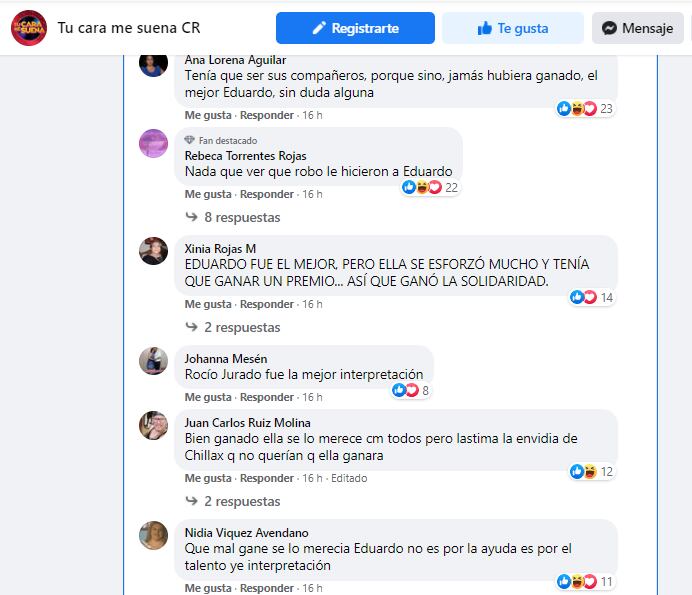This screenshot has height=595, width=692.
Task: Click the blue Registrarte button
Action: coord(355,28)
